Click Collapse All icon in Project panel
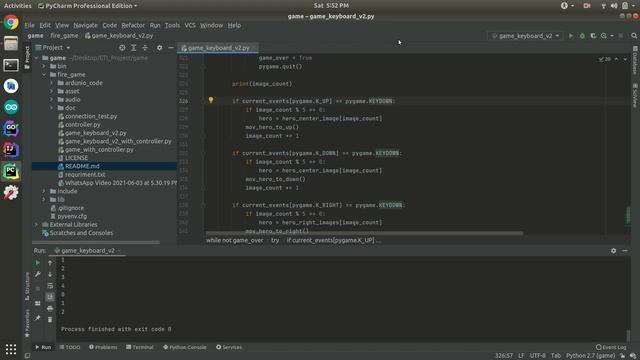 (x=145, y=48)
